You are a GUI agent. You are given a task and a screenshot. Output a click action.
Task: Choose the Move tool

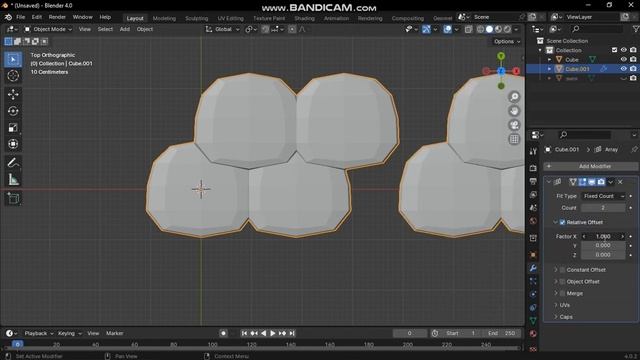click(13, 94)
